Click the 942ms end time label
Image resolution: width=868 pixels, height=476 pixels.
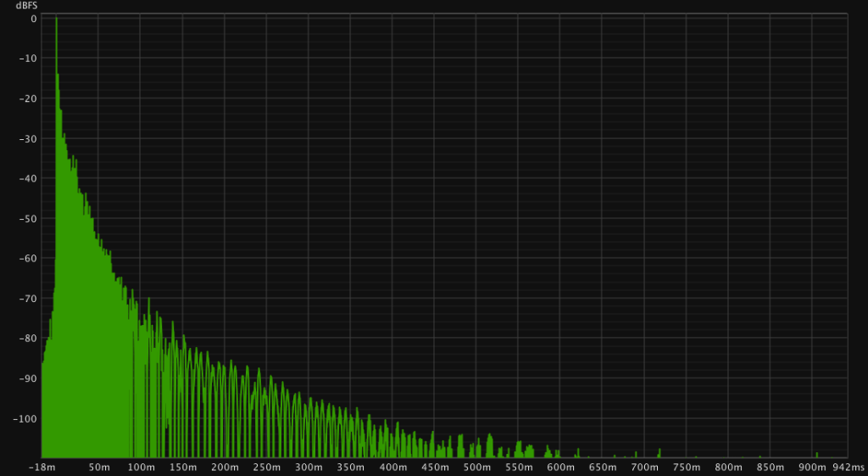coord(848,468)
